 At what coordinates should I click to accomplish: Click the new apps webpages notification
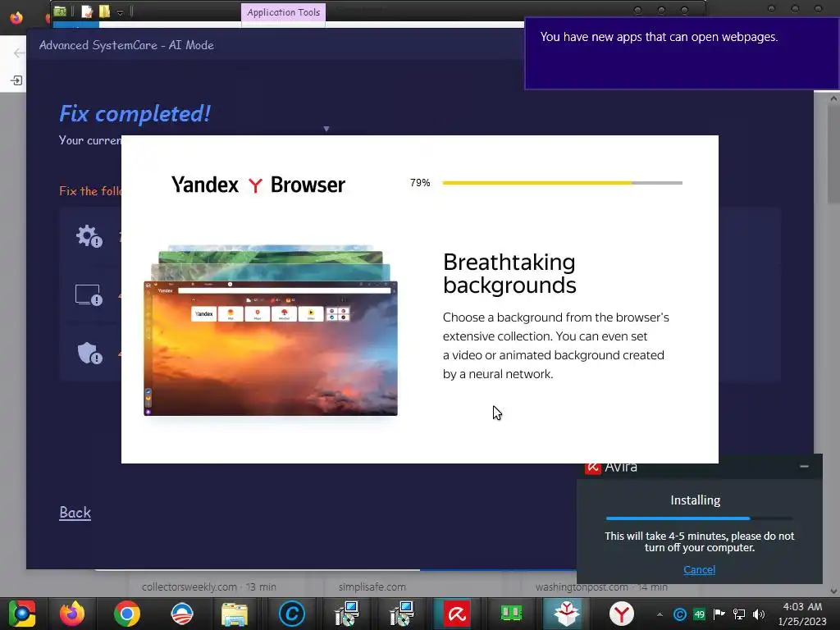pos(682,53)
